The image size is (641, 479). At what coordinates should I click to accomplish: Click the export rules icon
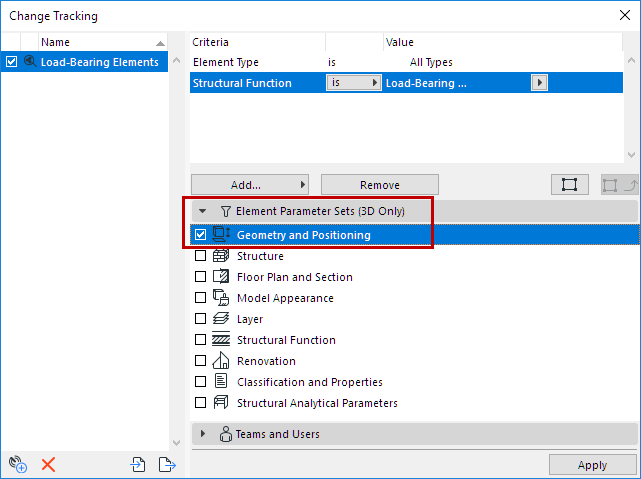[167, 464]
